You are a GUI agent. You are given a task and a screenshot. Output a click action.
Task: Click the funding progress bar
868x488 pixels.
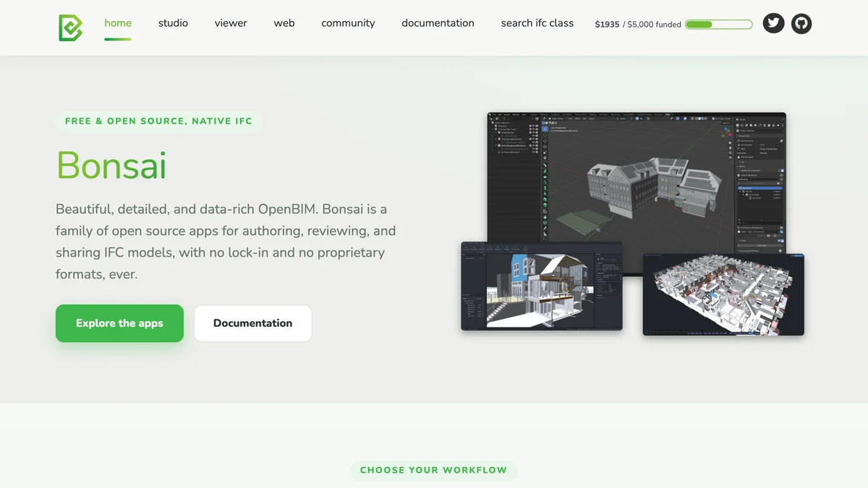[x=719, y=24]
